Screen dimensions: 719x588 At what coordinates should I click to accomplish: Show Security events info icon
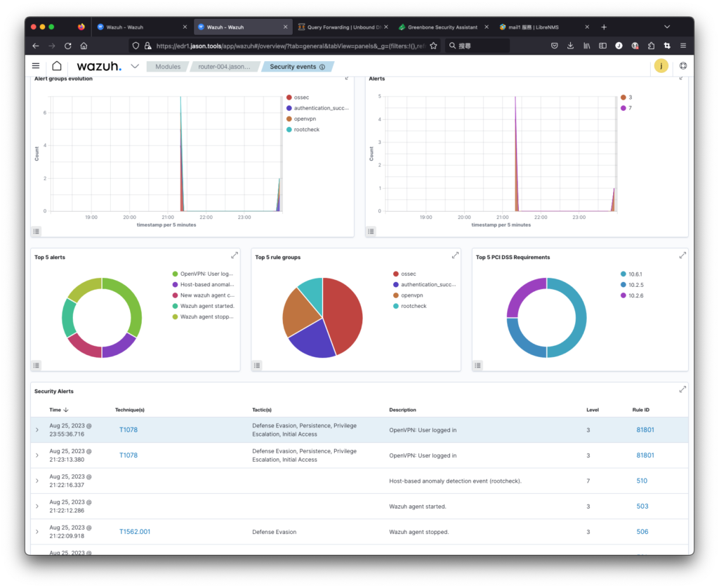pos(322,67)
